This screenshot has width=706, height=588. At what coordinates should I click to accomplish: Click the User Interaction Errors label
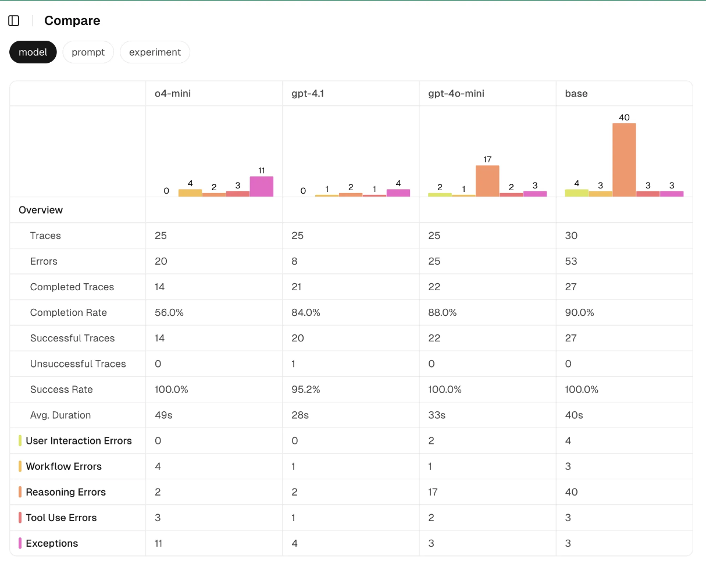tap(79, 441)
